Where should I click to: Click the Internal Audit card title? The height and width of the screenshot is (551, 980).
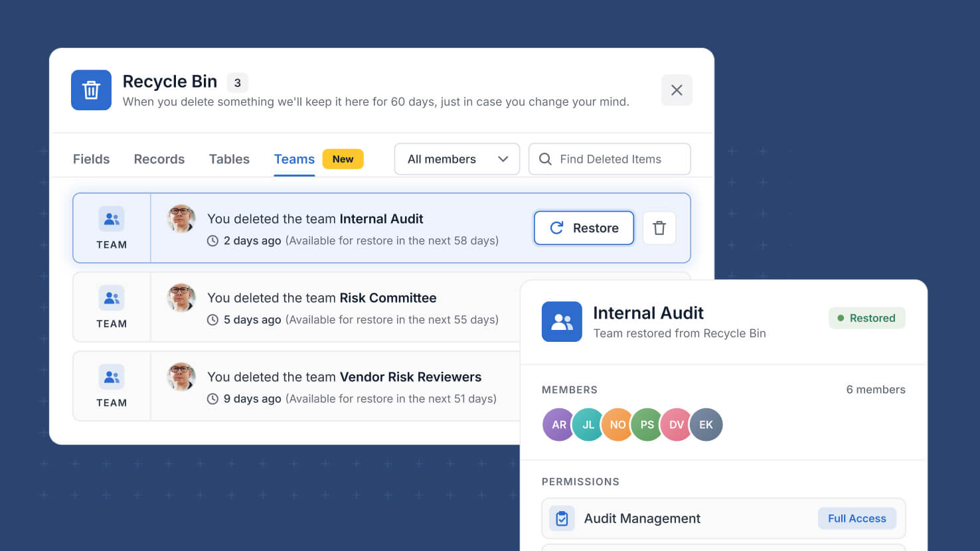point(648,313)
